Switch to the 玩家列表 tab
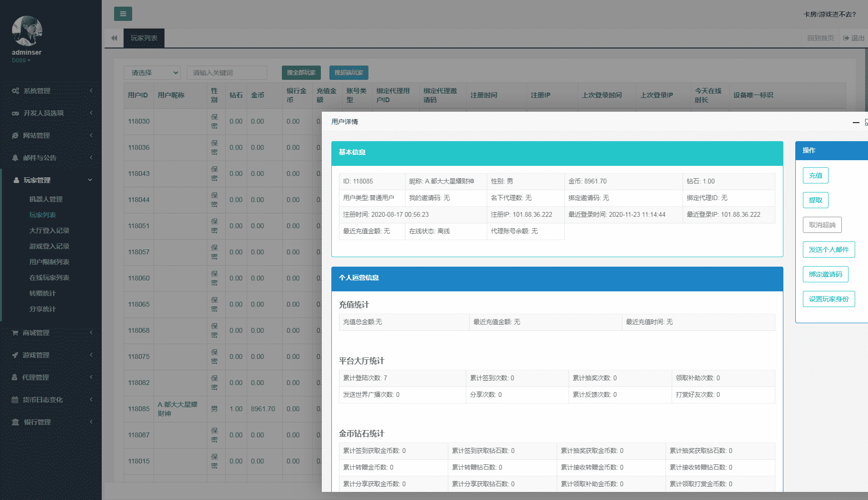The image size is (868, 500). click(x=144, y=38)
